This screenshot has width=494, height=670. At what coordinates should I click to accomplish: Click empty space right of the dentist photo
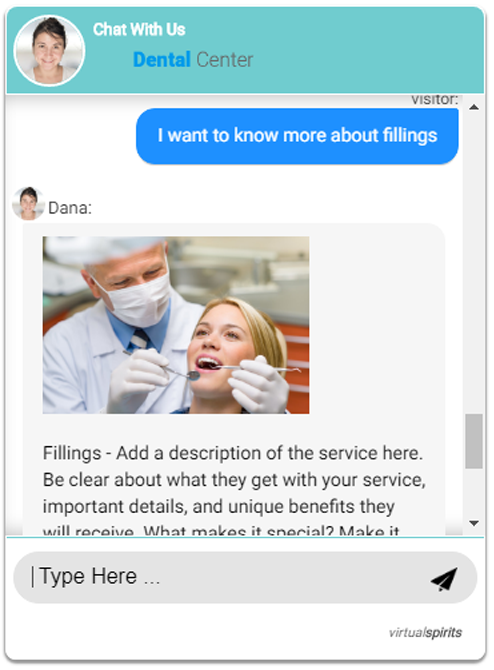click(376, 325)
